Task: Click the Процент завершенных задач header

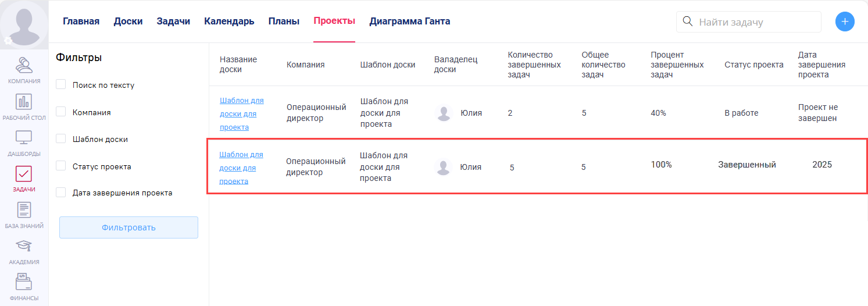Action: click(677, 65)
